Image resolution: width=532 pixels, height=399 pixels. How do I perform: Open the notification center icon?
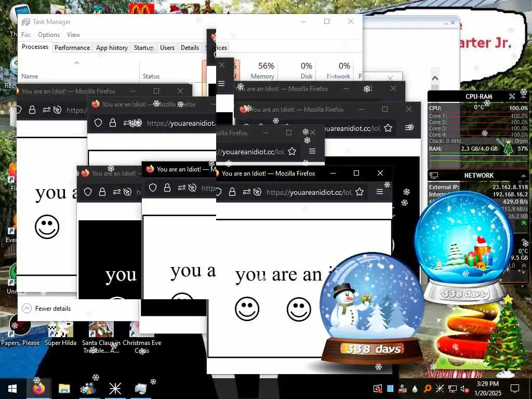pos(515,389)
